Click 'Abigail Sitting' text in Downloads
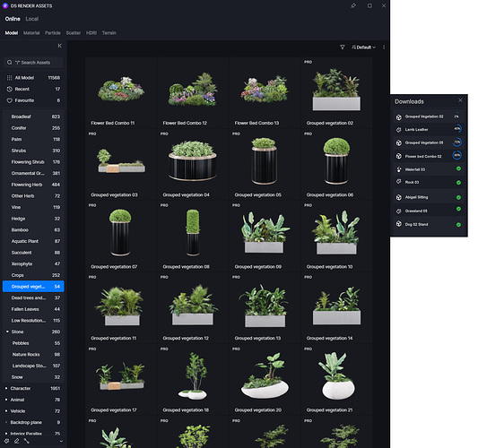The height and width of the screenshot is (448, 504). 417,197
